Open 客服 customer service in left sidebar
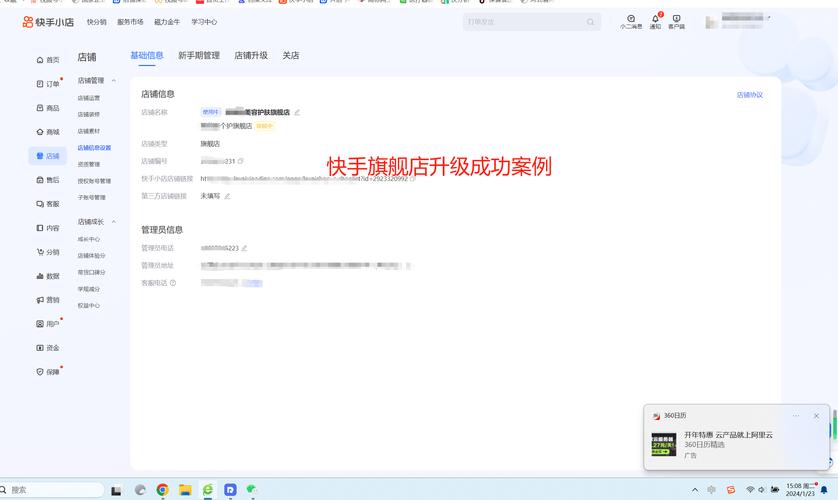Image resolution: width=838 pixels, height=500 pixels. coord(48,204)
